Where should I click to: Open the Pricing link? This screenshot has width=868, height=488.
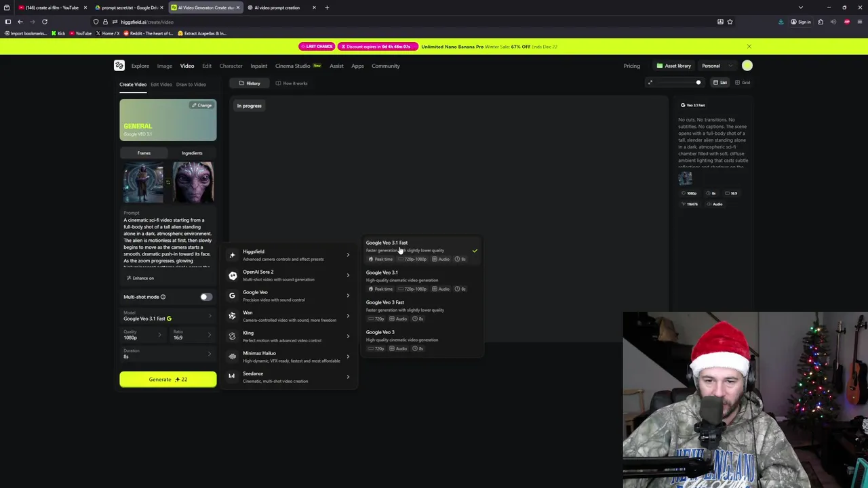tap(631, 66)
